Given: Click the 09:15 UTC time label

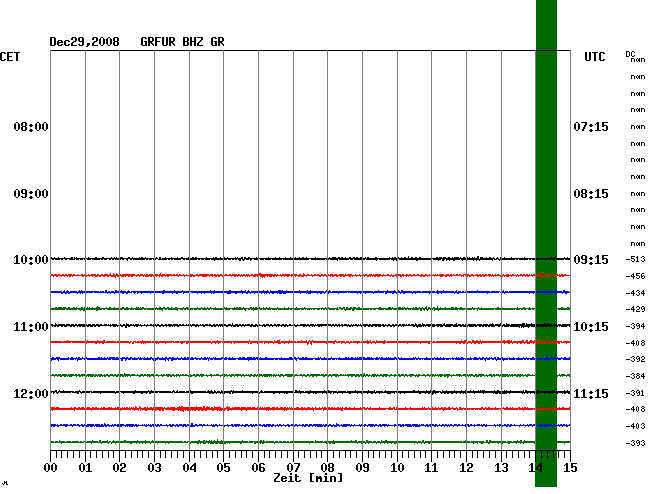Looking at the screenshot, I should point(591,260).
